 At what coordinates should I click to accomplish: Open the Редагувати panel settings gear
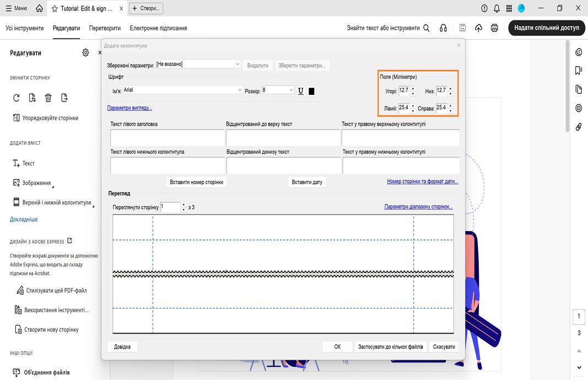pyautogui.click(x=85, y=52)
